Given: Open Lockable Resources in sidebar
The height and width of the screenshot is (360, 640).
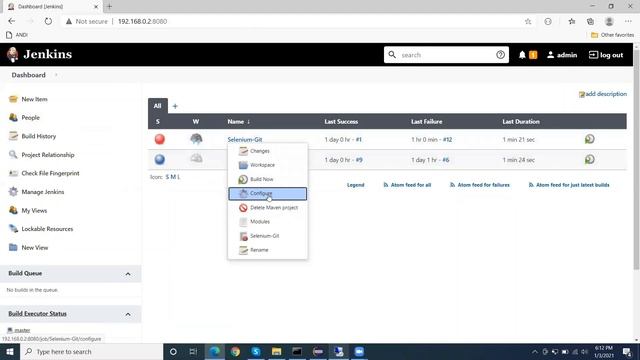Looking at the screenshot, I should (x=47, y=229).
